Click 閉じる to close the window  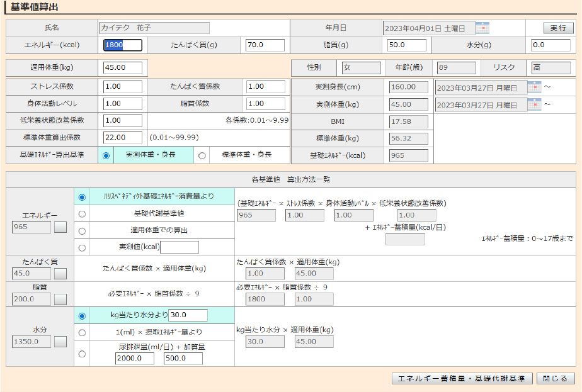click(x=555, y=379)
